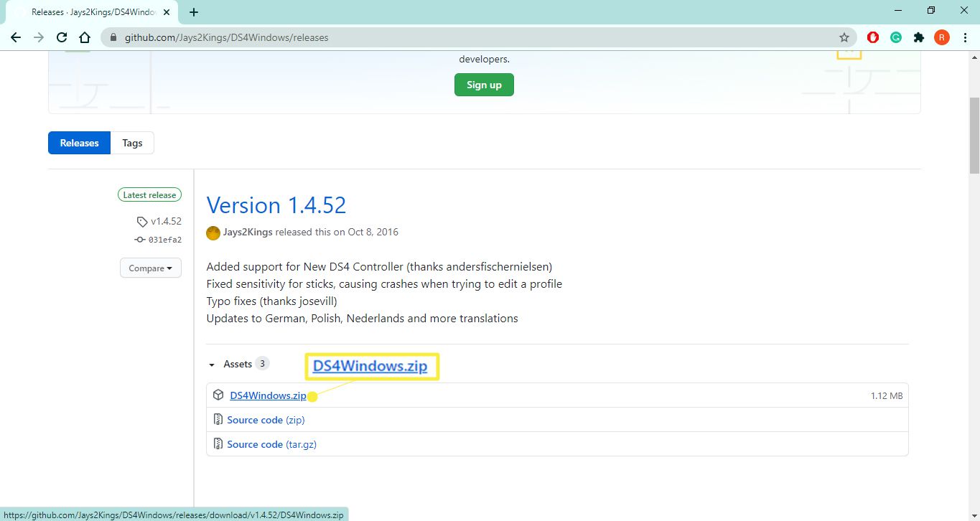Screen dimensions: 980x521
Task: Open the Jays2Kings profile link
Action: click(248, 233)
